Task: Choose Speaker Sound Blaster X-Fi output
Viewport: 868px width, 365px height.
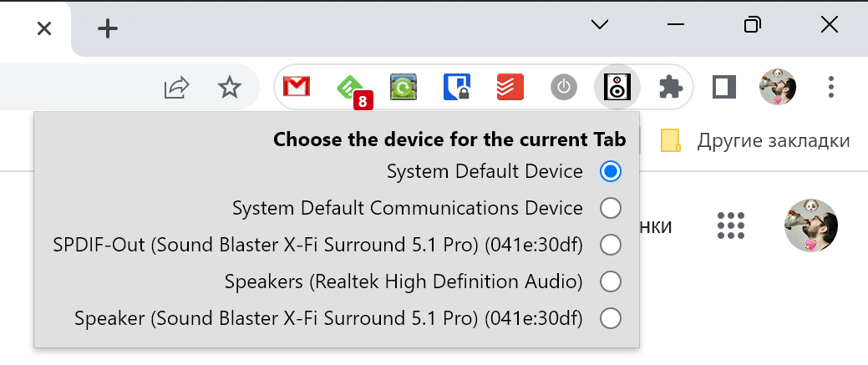Action: click(611, 318)
